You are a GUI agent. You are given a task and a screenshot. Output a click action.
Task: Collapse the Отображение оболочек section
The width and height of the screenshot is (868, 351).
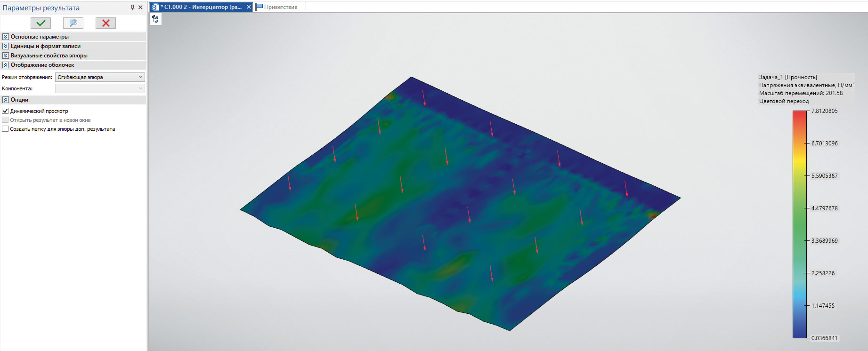pos(6,65)
